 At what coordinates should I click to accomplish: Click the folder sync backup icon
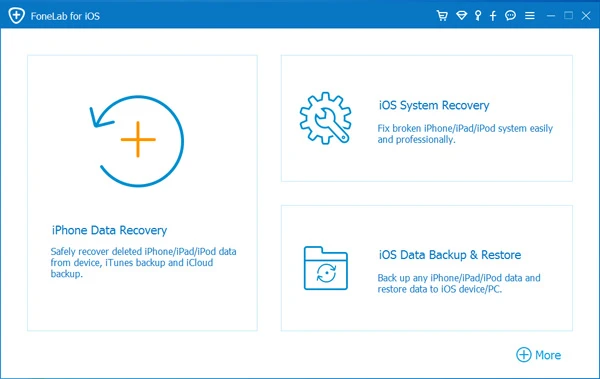coord(326,268)
